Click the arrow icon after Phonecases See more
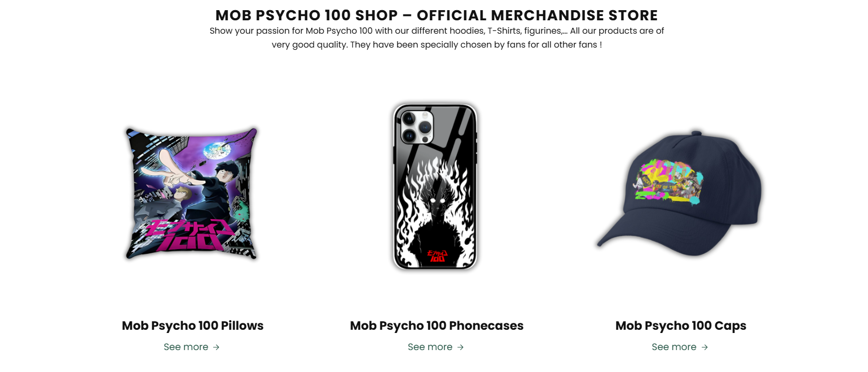868x372 pixels. [x=460, y=347]
